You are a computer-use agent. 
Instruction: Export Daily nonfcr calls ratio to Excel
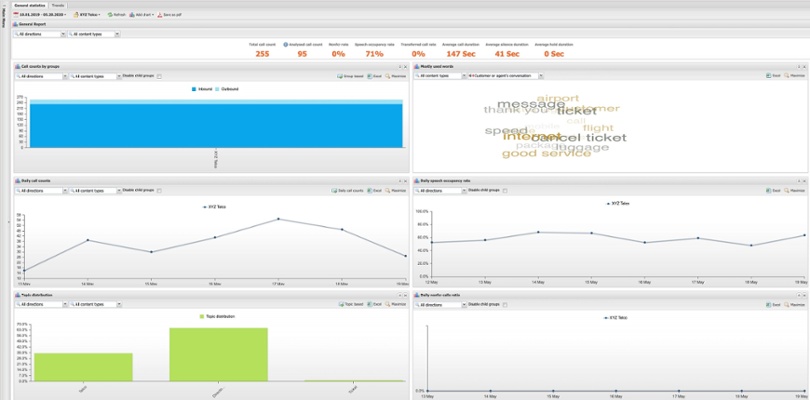point(773,305)
